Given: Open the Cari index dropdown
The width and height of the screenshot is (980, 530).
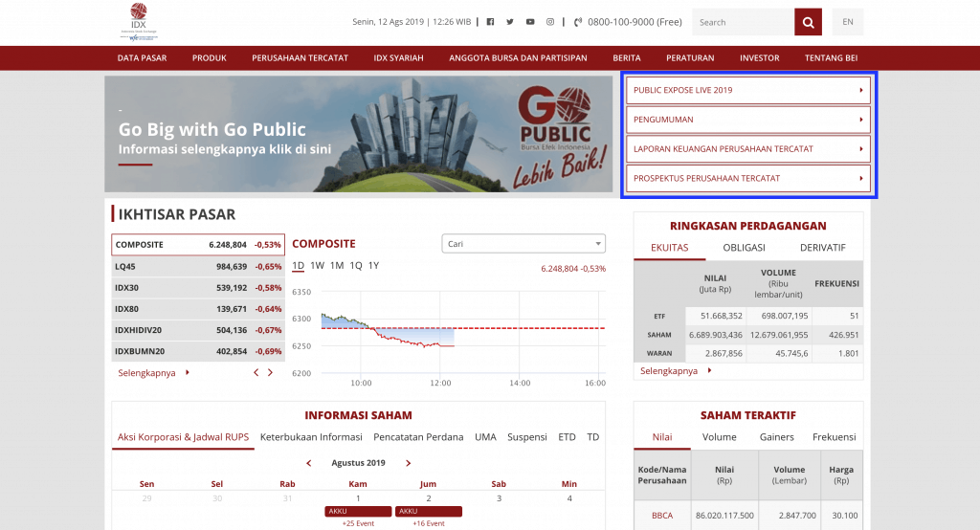Looking at the screenshot, I should (x=523, y=244).
